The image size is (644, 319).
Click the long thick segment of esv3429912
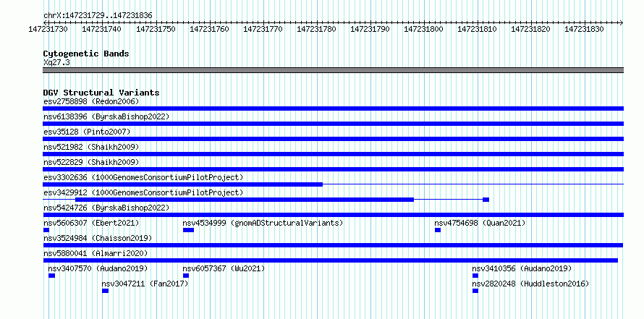[245, 200]
